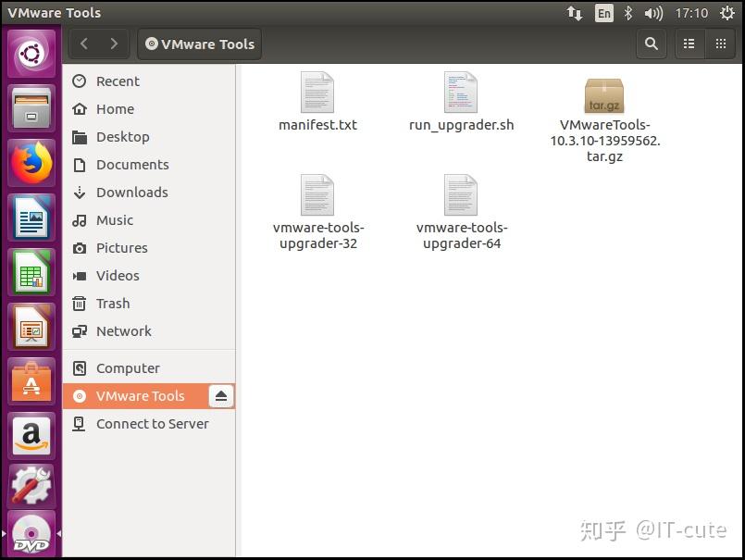Select the VMwareTools tar.gz archive
Viewport: 745px width, 560px height.
[603, 95]
